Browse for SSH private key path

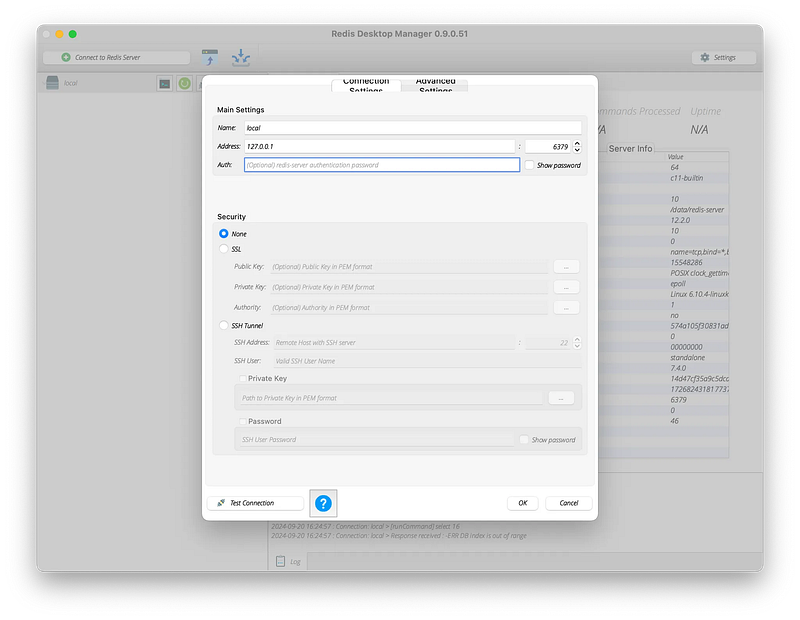[561, 398]
